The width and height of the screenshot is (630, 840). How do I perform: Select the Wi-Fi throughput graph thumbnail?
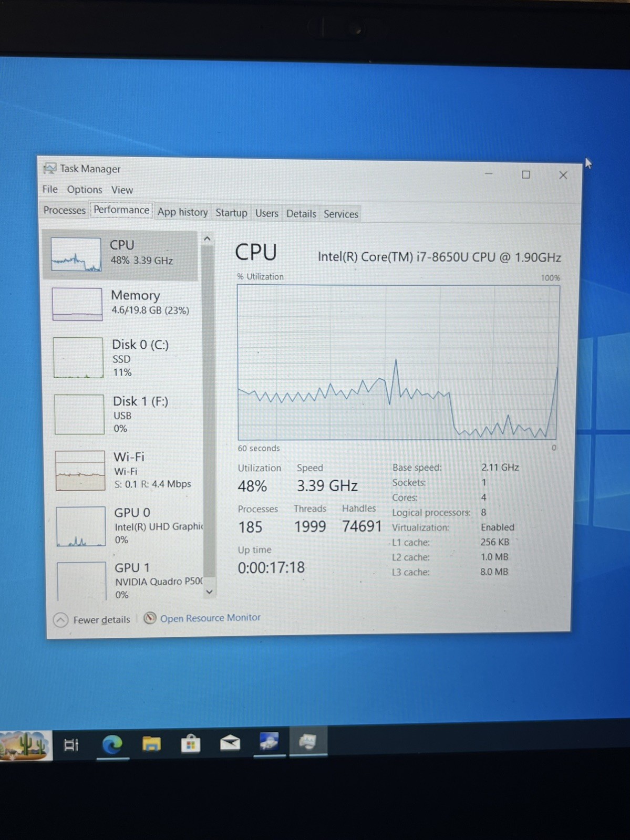pyautogui.click(x=80, y=471)
